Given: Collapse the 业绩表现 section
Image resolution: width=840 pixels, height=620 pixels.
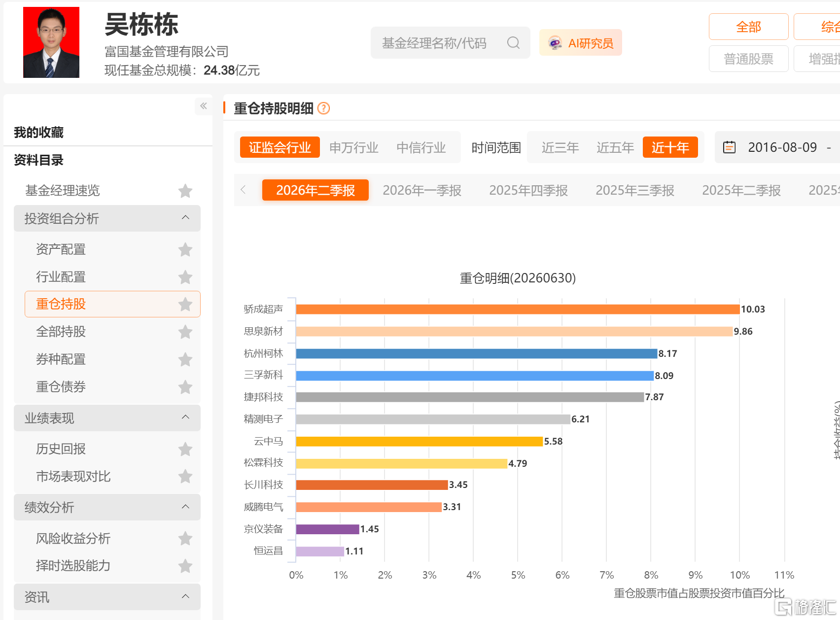Looking at the screenshot, I should point(185,417).
